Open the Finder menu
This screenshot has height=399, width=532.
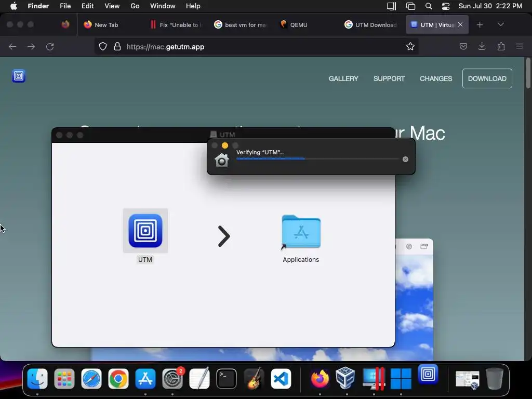[x=38, y=6]
